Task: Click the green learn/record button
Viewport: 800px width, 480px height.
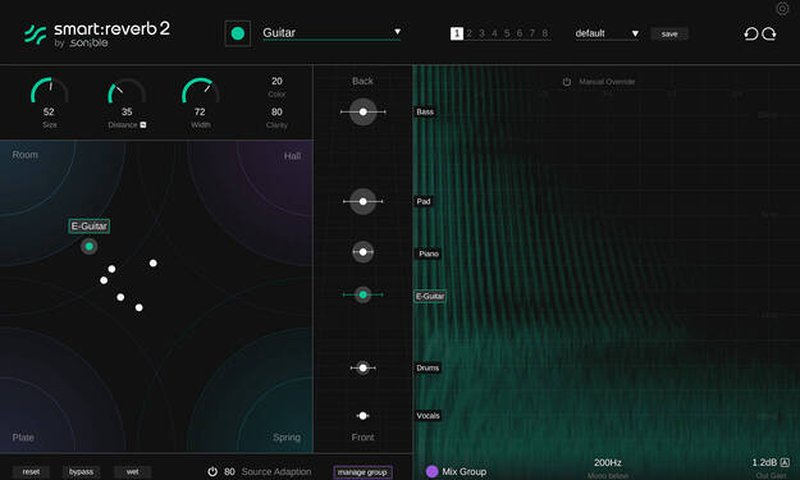Action: pyautogui.click(x=237, y=33)
